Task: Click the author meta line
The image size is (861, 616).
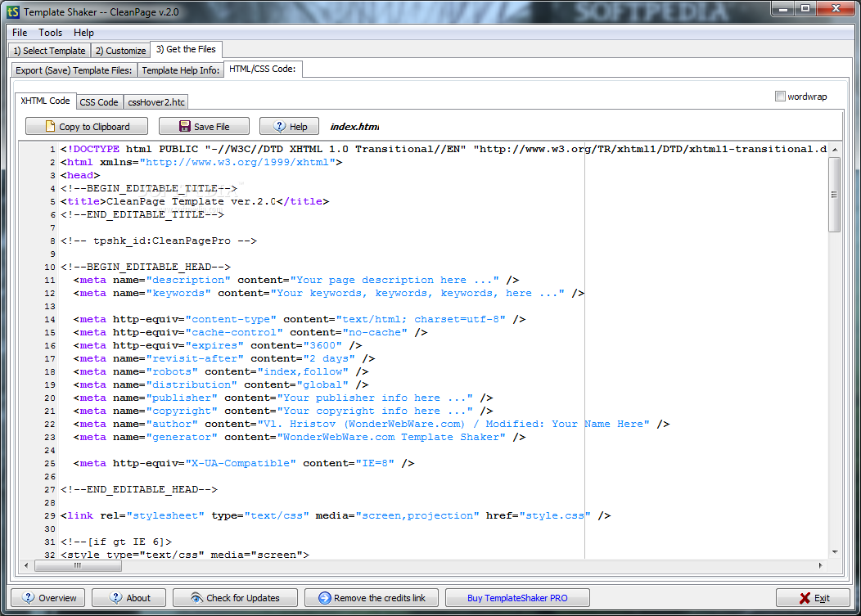Action: tap(372, 425)
